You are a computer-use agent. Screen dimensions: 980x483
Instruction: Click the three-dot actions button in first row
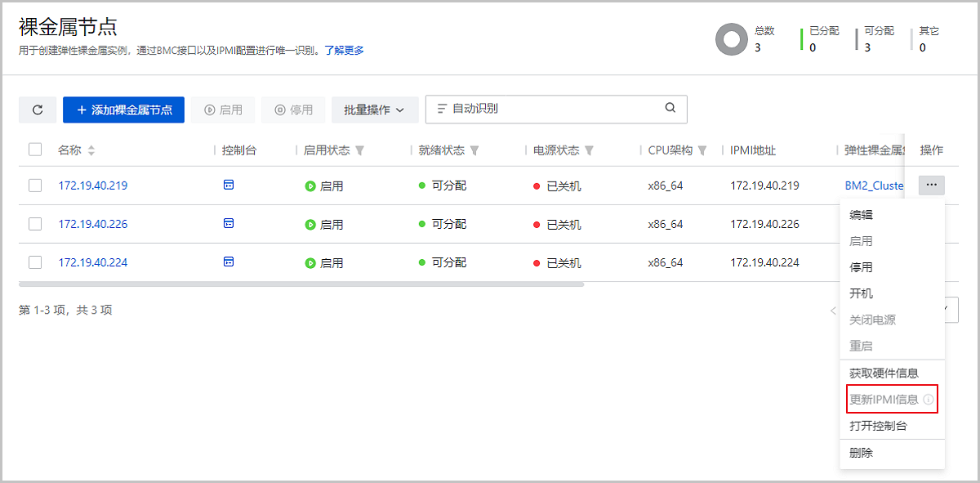(x=931, y=186)
